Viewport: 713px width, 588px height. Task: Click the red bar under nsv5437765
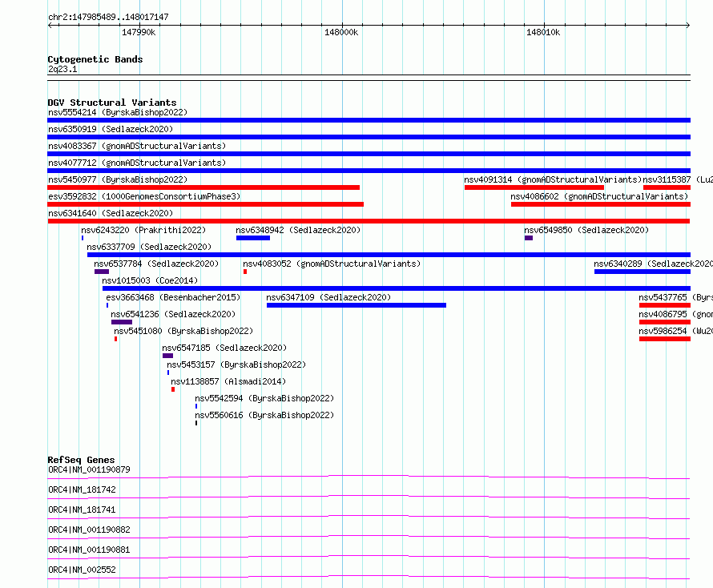coord(665,305)
